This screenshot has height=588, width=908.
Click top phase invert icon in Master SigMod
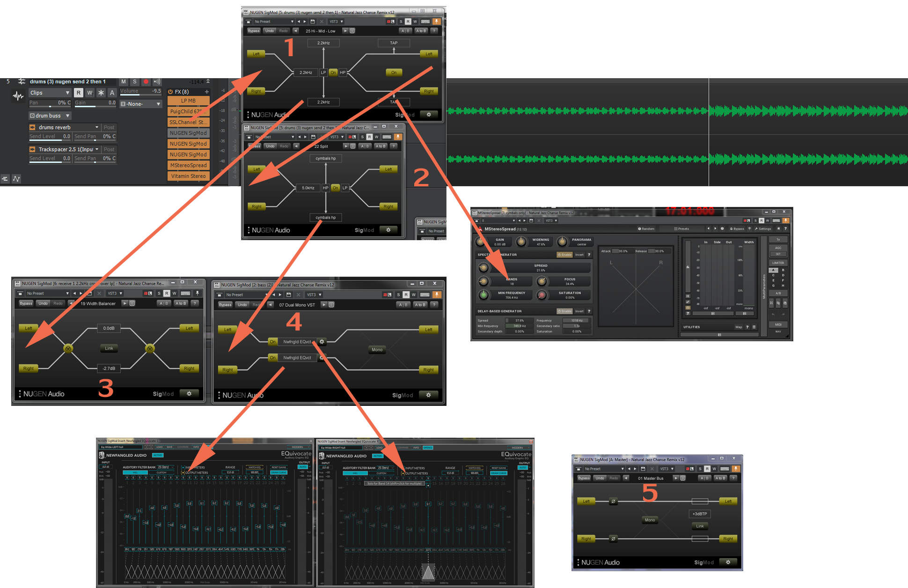pyautogui.click(x=613, y=501)
